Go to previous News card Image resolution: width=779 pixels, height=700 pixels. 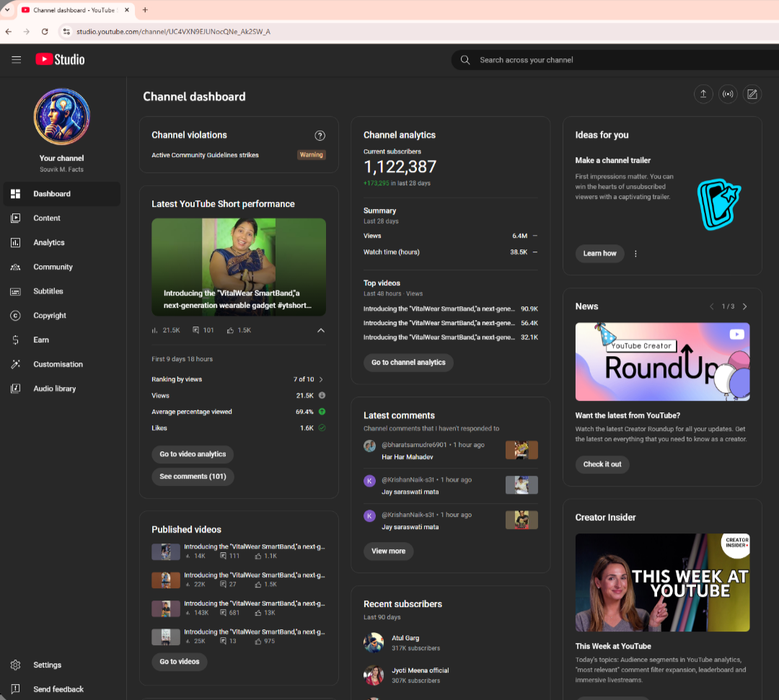[711, 306]
